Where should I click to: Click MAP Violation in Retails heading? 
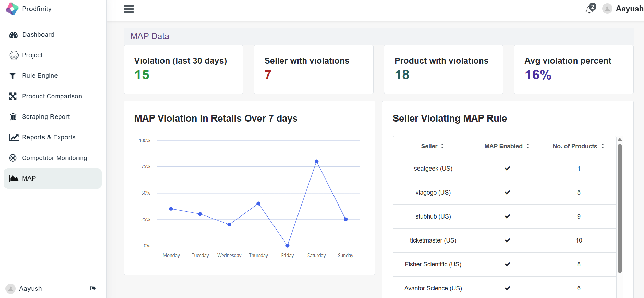tap(216, 119)
